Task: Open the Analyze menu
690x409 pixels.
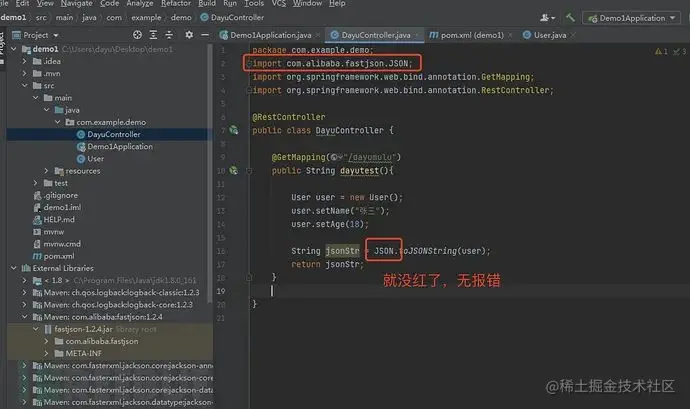Action: coord(140,4)
